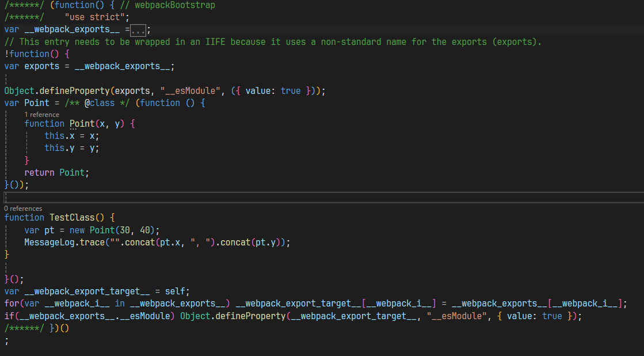Place cursor on the this.y assignment
This screenshot has width=644, height=356.
(72, 148)
